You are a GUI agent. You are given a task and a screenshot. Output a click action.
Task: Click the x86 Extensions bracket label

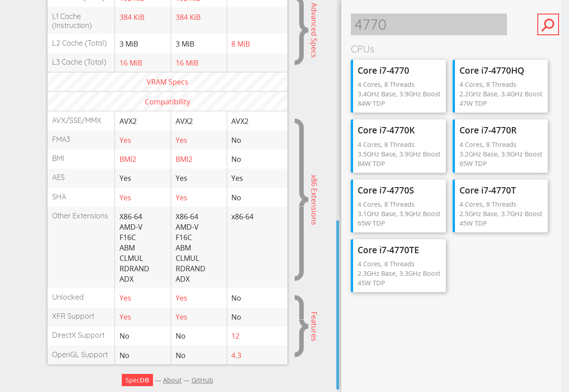point(314,199)
